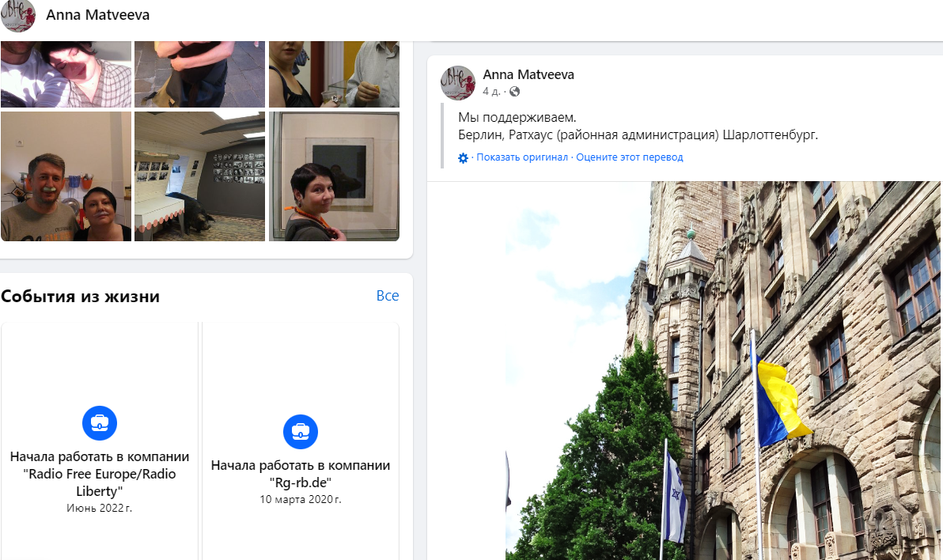The height and width of the screenshot is (560, 943).
Task: Open photo of man with mustache and woman
Action: point(66,176)
